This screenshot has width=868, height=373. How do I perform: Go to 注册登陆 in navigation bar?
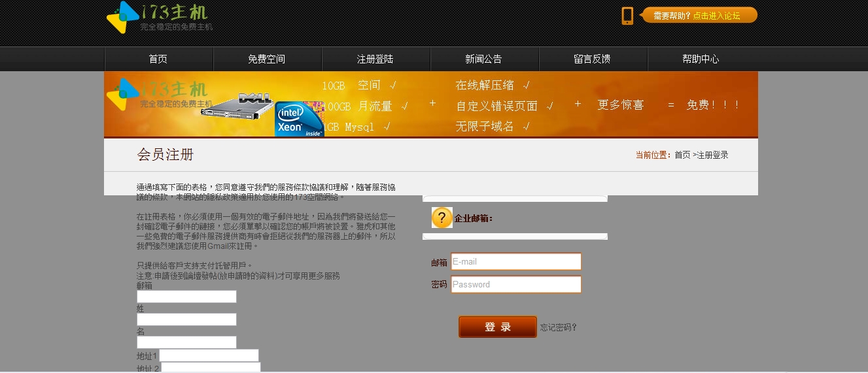tap(375, 59)
